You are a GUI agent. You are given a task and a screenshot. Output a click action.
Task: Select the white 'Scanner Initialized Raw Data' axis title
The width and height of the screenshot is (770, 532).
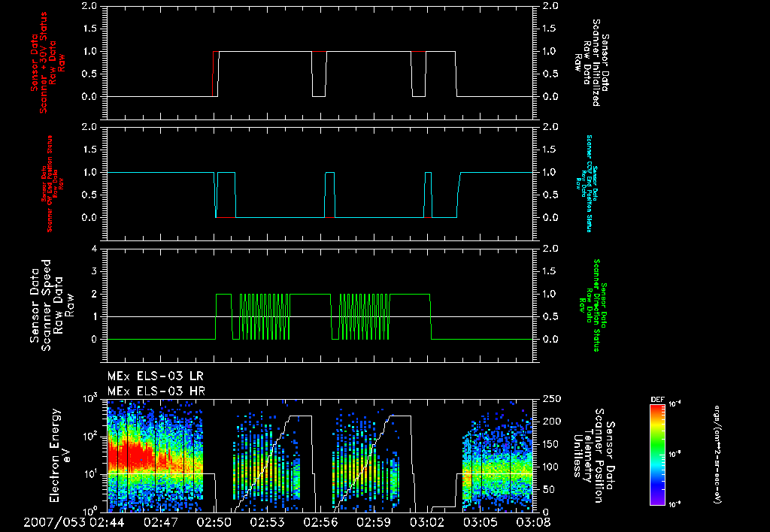(593, 63)
